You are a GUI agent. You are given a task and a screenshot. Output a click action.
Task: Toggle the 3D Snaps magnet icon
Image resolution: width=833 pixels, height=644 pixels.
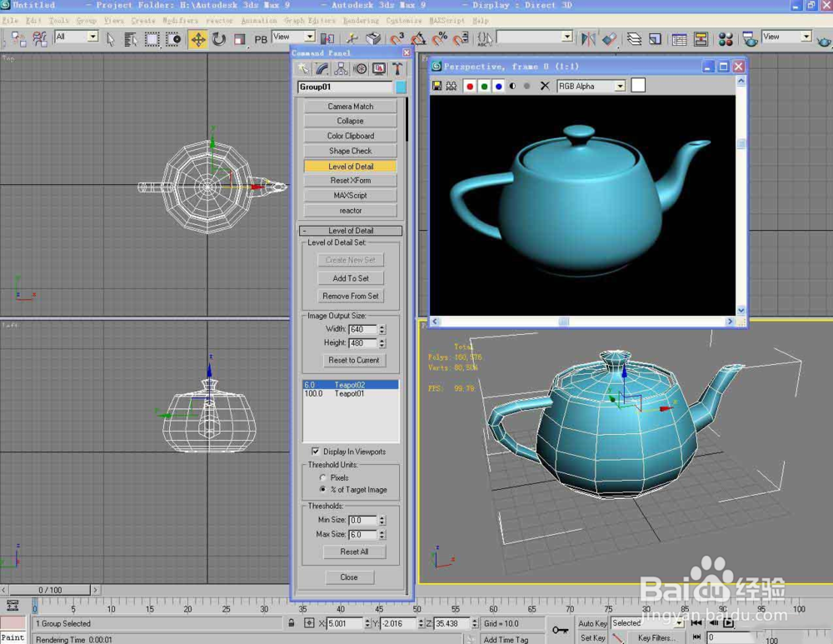397,39
